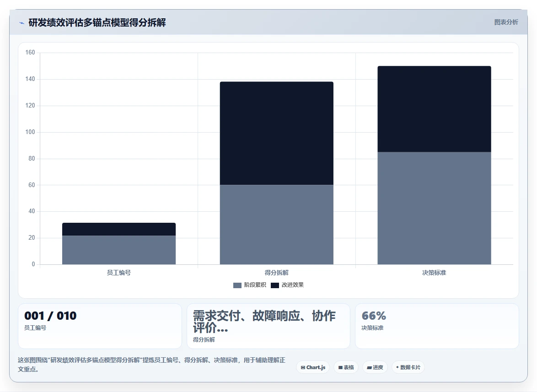Click the gray 阶段累积 segment of 得分拆解 bar

[x=276, y=225]
